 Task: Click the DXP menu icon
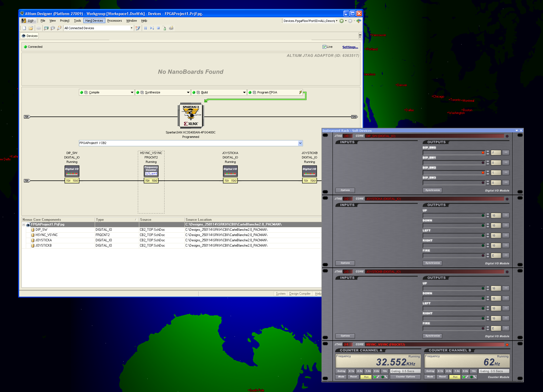[24, 21]
